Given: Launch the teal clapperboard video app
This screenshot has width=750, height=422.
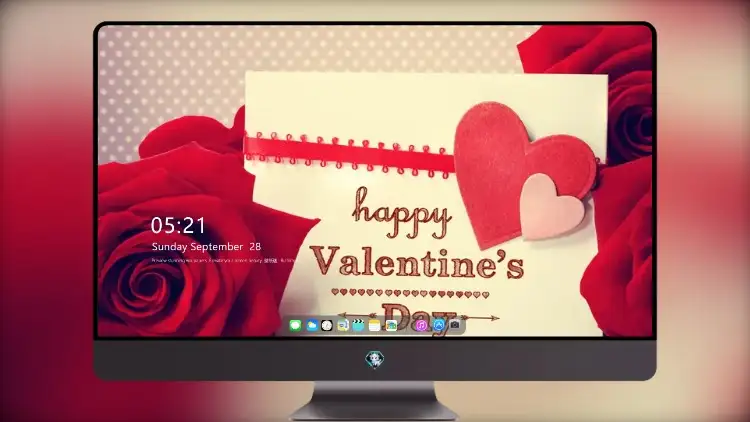Looking at the screenshot, I should click(358, 326).
